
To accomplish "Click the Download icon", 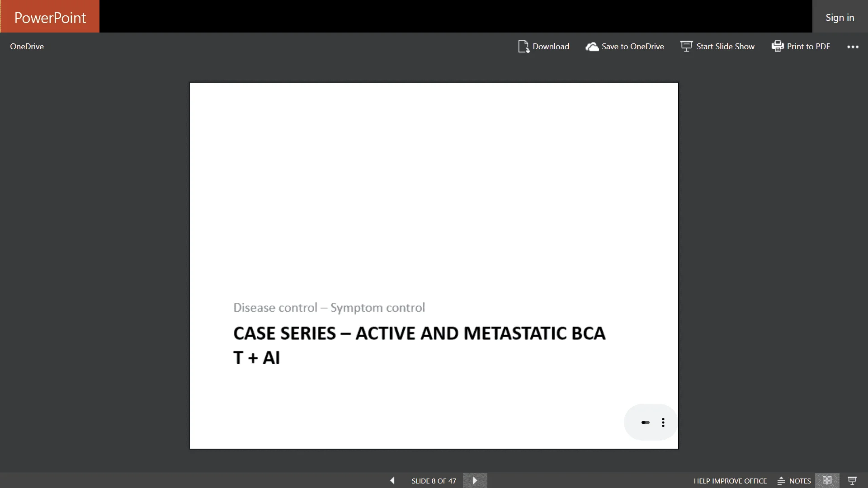I will pos(524,47).
